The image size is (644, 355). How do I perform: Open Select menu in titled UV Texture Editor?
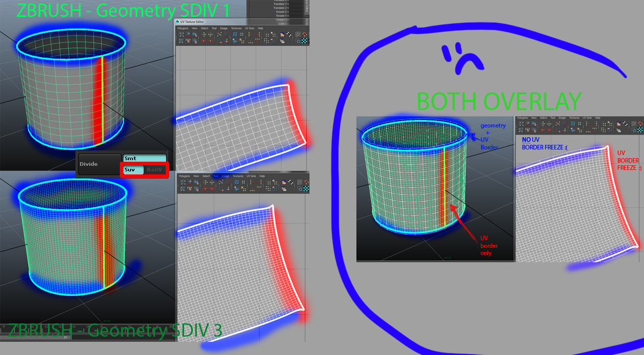(x=204, y=28)
